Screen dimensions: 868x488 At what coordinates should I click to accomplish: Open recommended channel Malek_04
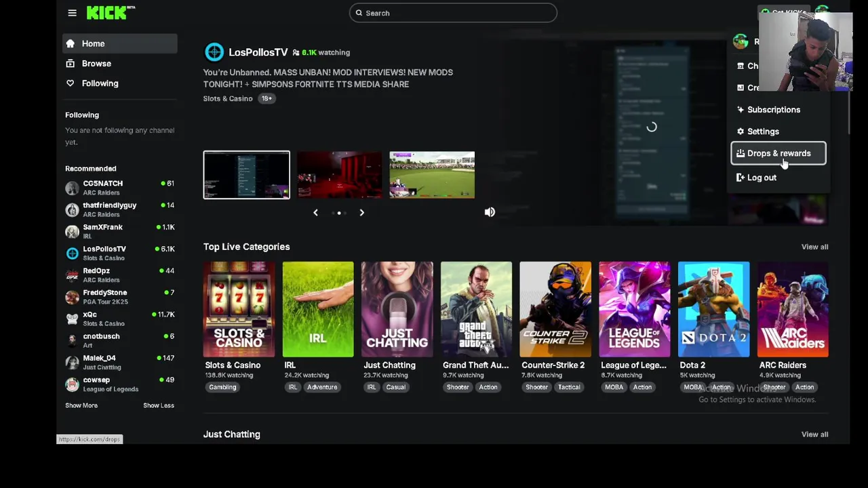coord(120,362)
